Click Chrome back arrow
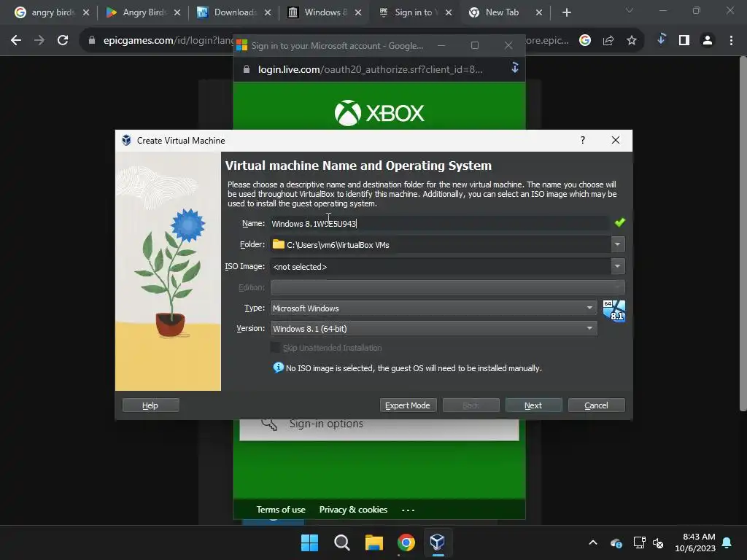The height and width of the screenshot is (560, 747). (x=16, y=41)
